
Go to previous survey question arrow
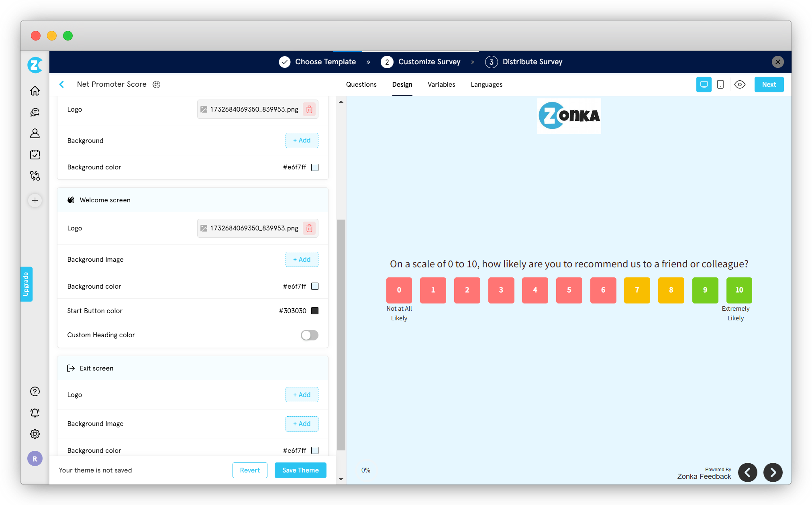748,472
